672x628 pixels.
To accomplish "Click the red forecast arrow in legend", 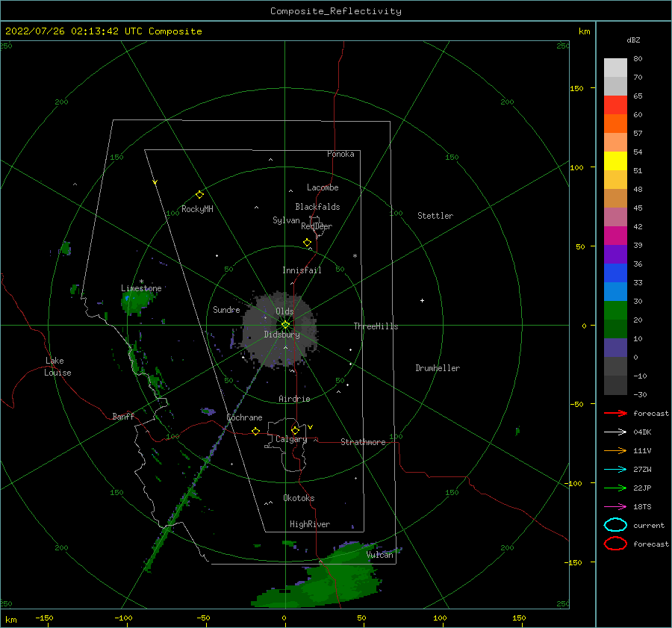I will pyautogui.click(x=615, y=413).
